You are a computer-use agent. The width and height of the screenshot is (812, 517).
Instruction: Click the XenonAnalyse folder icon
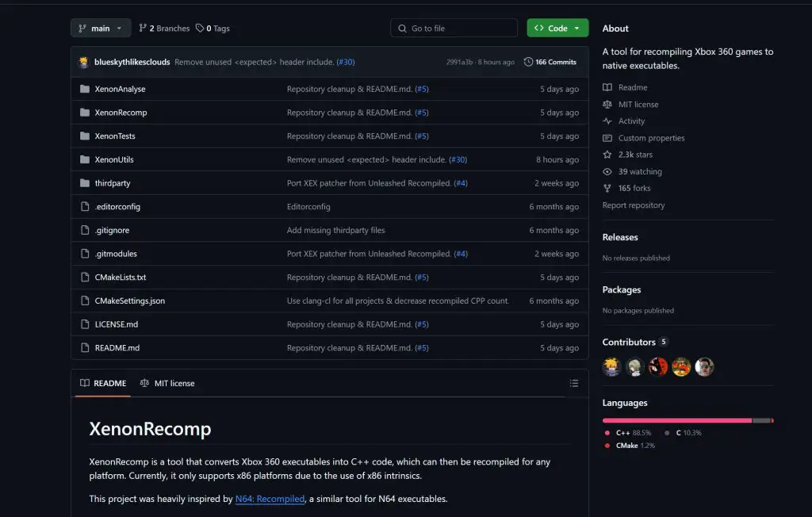(x=85, y=89)
